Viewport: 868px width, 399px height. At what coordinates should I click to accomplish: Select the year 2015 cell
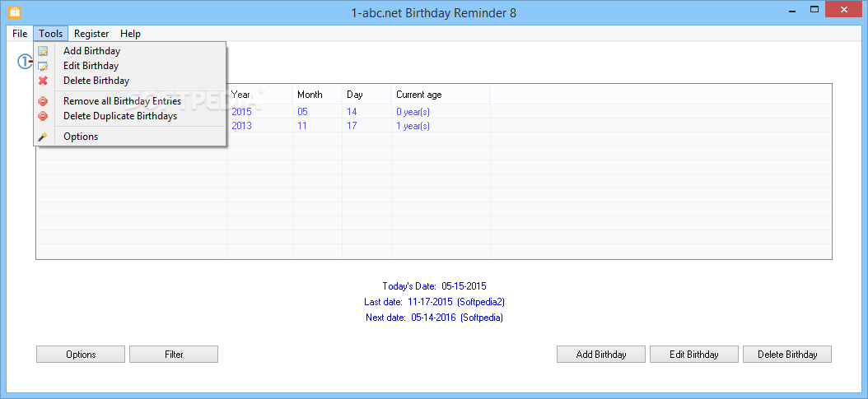[241, 112]
